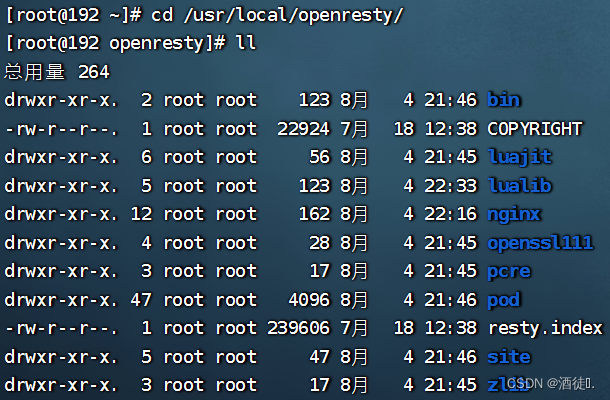Click the file size '22924' for COPYRIGHT
This screenshot has height=400, width=610.
[303, 129]
